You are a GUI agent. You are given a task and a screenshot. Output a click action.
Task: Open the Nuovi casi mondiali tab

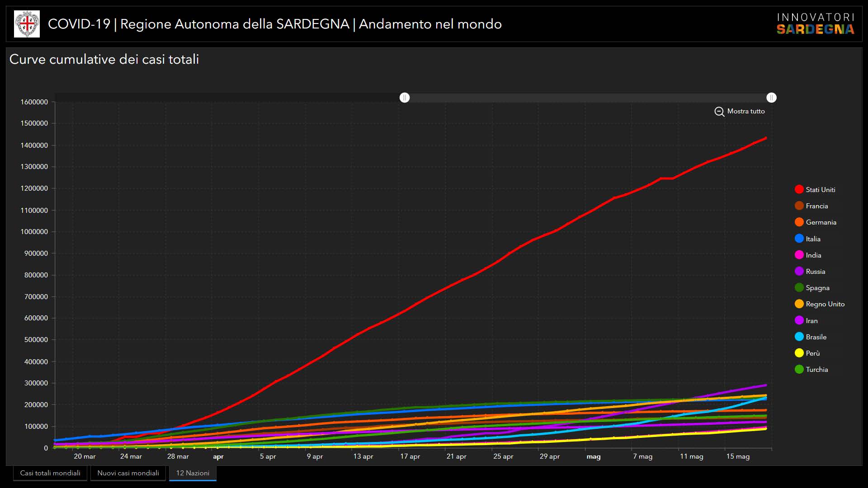tap(128, 473)
